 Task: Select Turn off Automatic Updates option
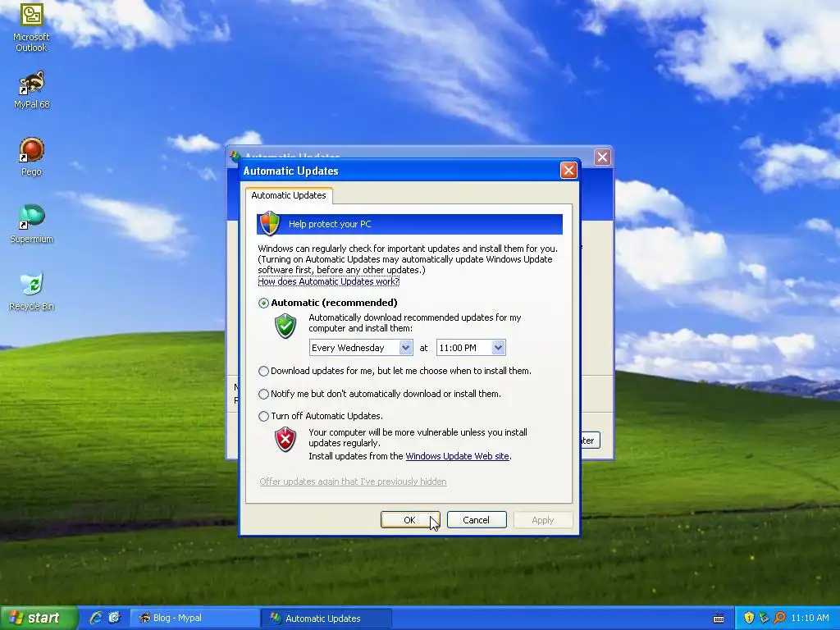point(263,416)
